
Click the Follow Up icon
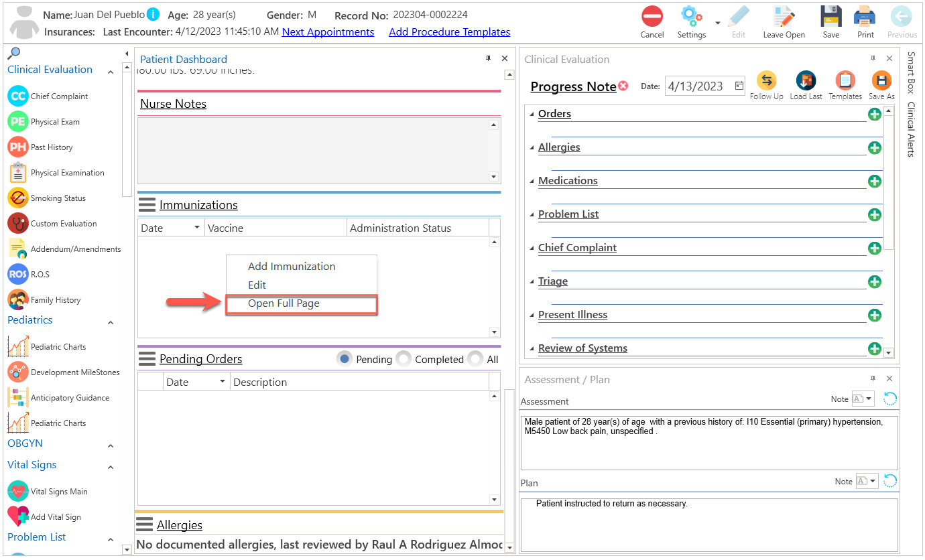pos(766,81)
